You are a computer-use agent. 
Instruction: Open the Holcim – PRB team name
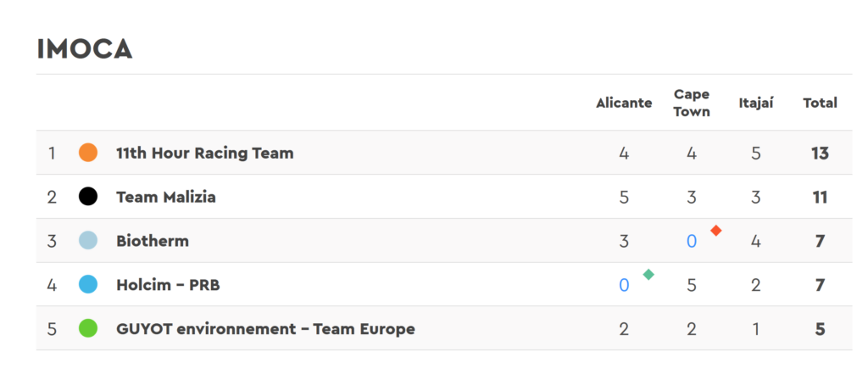click(168, 285)
